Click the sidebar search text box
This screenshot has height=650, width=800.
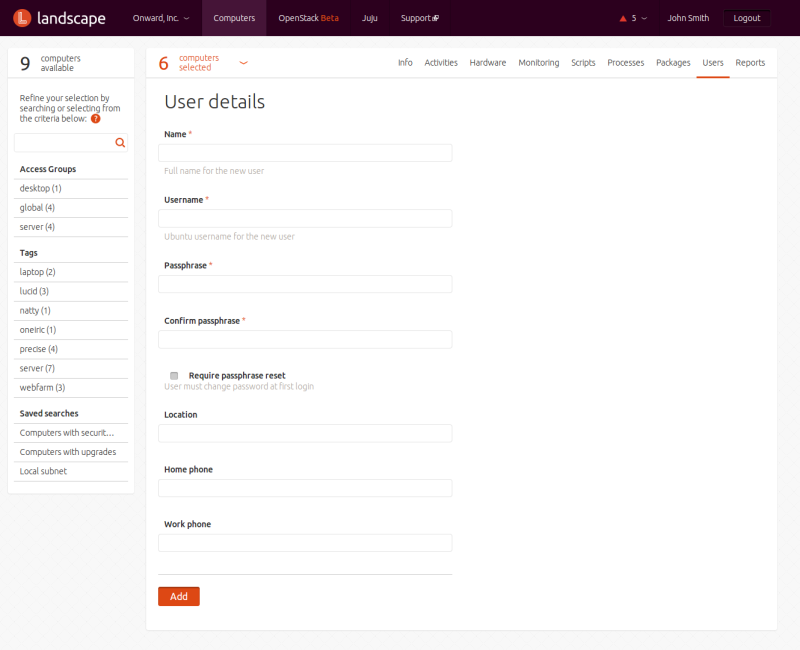click(63, 143)
